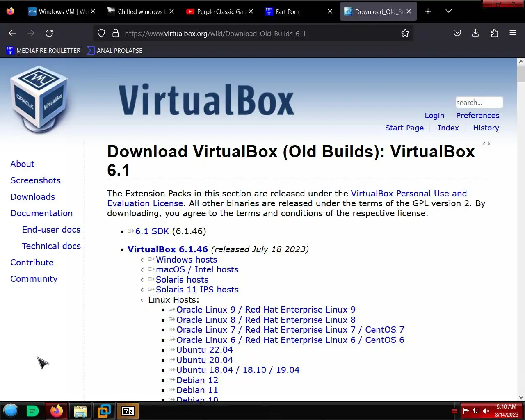
Task: Open Technical docs sidebar link
Action: pyautogui.click(x=51, y=246)
